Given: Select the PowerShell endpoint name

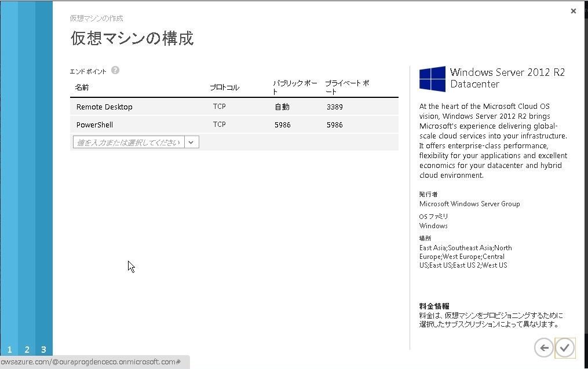Looking at the screenshot, I should 94,125.
